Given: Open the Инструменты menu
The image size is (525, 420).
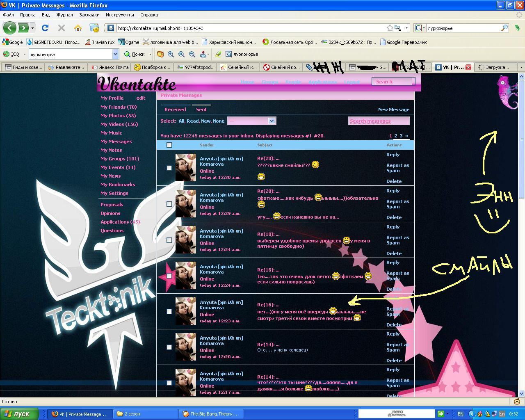Looking at the screenshot, I should click(x=120, y=15).
